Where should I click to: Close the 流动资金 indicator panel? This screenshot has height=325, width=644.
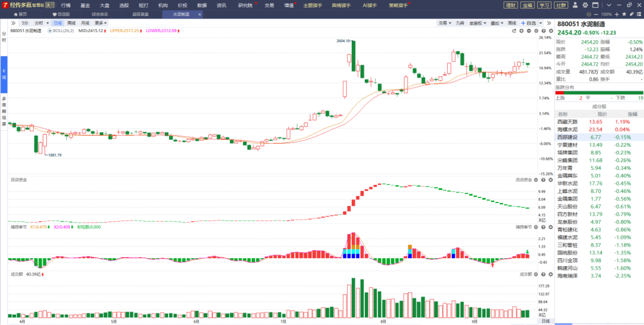(551, 180)
